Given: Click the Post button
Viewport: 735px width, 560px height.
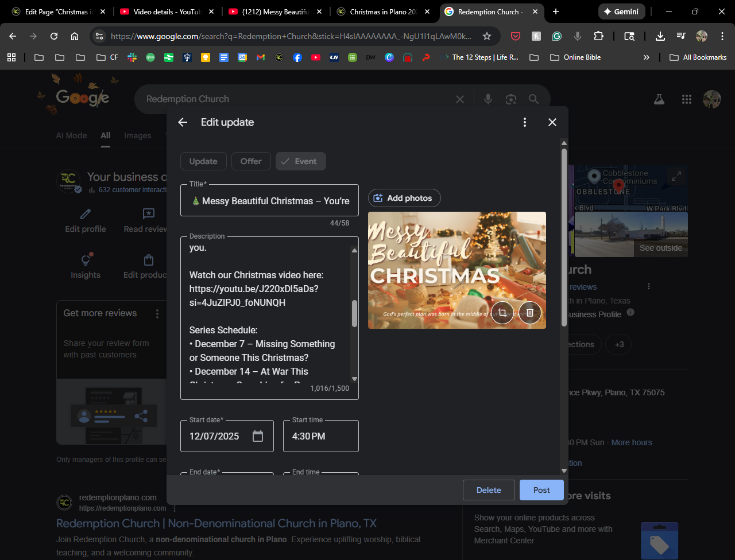Looking at the screenshot, I should pos(541,490).
